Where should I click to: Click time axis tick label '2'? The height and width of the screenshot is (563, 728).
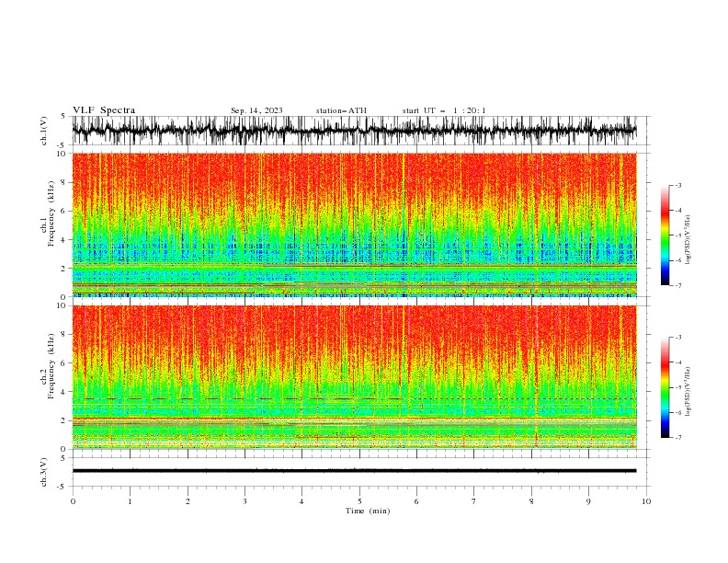coord(188,501)
